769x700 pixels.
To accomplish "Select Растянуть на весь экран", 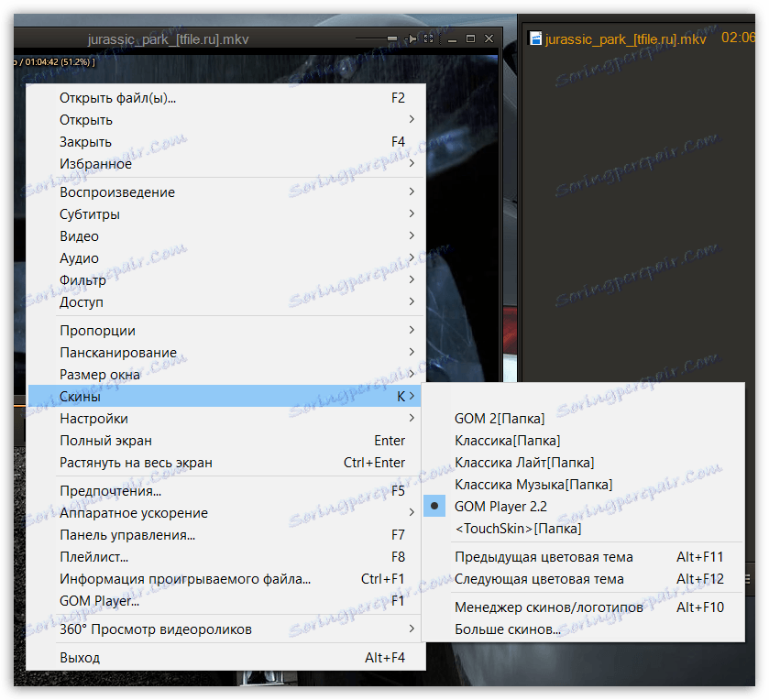I will click(x=225, y=463).
